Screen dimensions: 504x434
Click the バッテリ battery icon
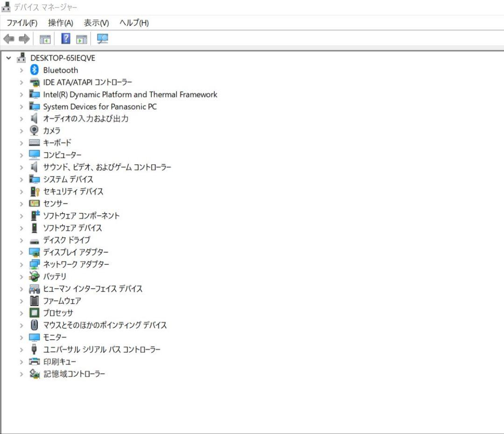tap(34, 276)
